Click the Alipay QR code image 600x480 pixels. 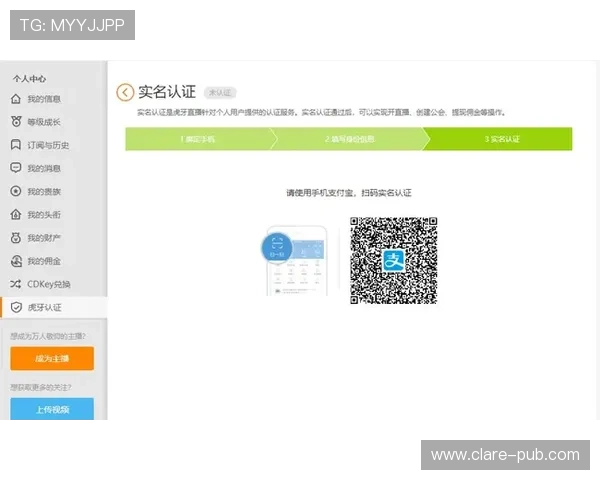393,261
